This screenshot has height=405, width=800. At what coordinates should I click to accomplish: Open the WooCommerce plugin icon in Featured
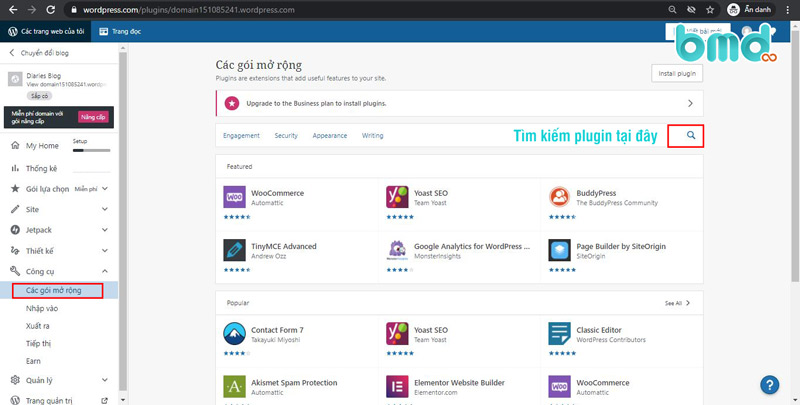(234, 197)
